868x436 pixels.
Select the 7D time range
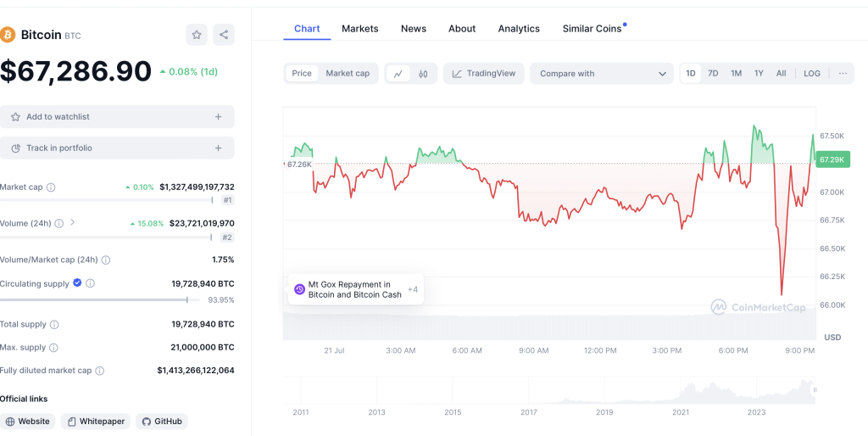click(713, 74)
